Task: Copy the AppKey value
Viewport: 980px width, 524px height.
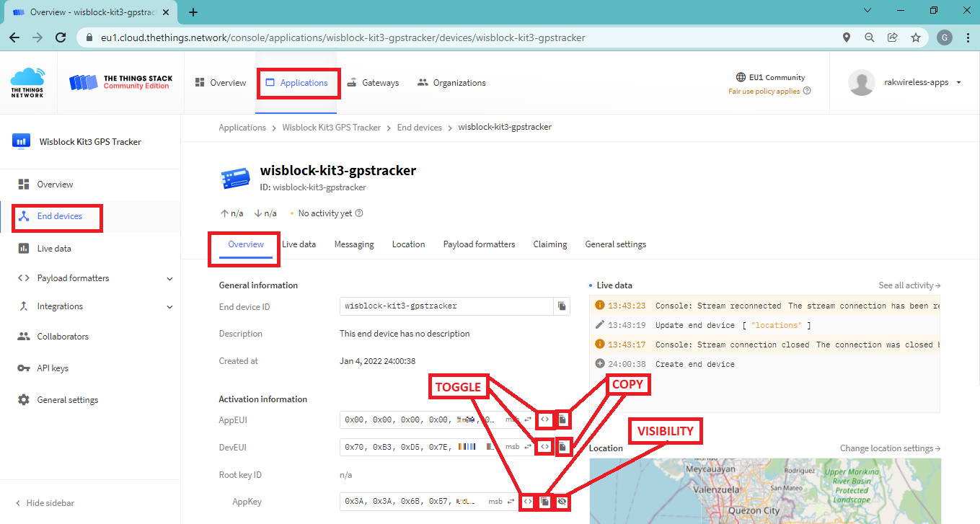Action: pos(545,502)
